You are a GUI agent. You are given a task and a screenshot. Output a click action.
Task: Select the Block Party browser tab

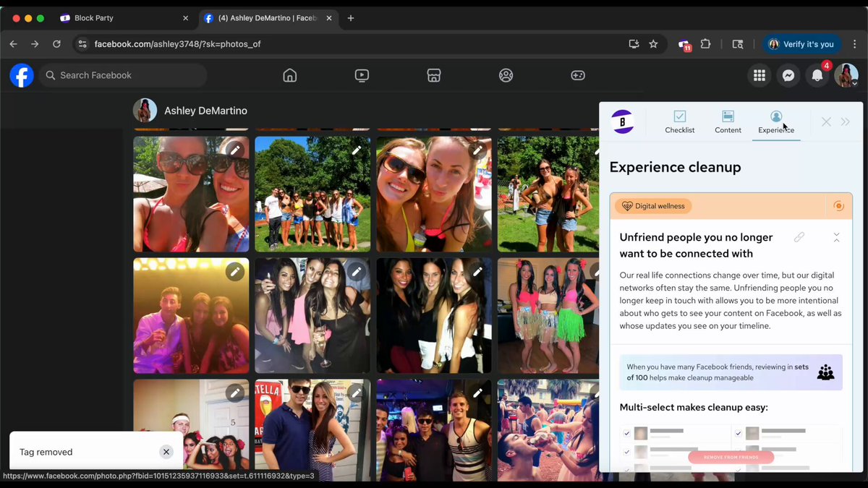tap(124, 18)
